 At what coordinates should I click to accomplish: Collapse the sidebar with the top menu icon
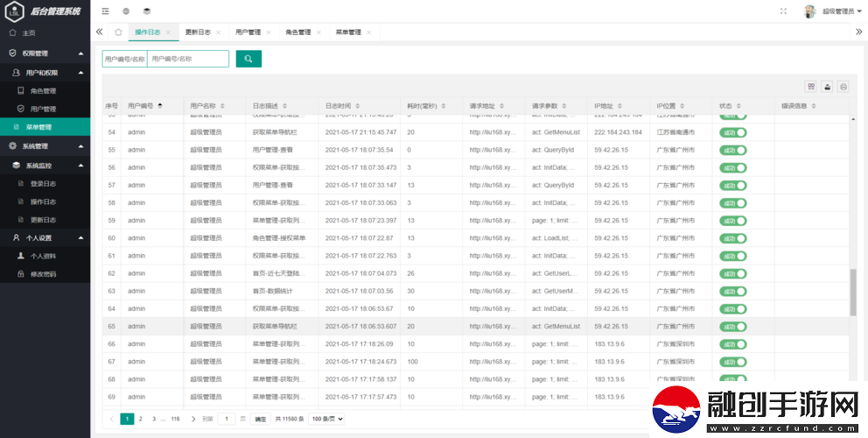(x=105, y=11)
